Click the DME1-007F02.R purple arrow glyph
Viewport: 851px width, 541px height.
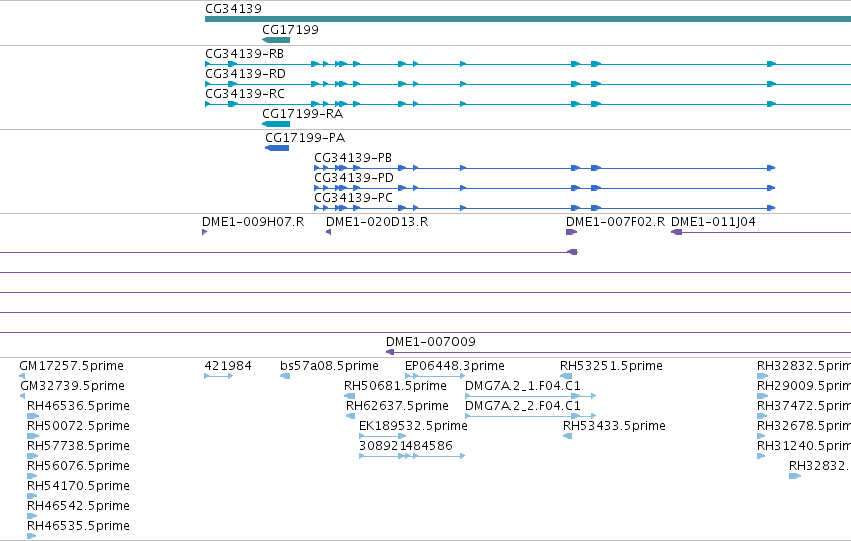tap(571, 232)
